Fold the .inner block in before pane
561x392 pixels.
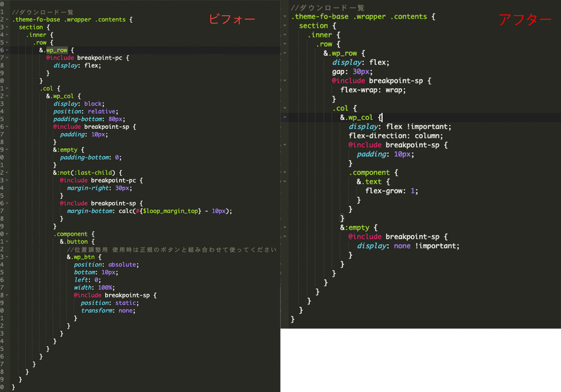[7, 35]
